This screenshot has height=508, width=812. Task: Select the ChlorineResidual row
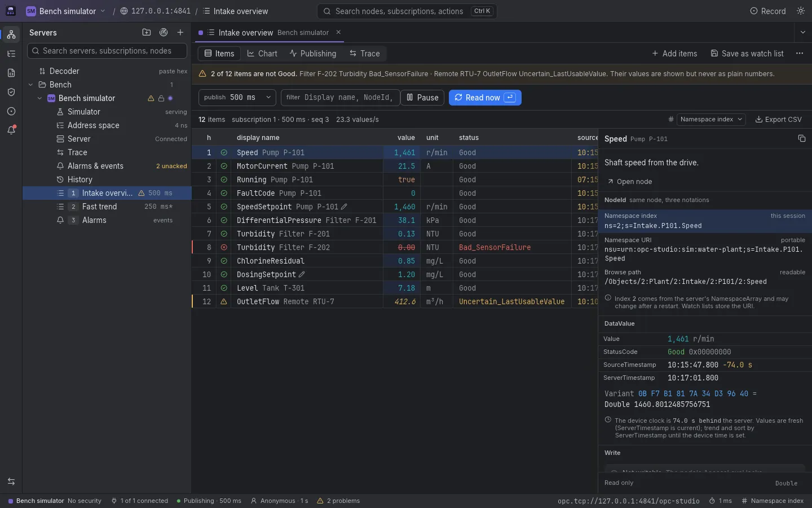395,261
